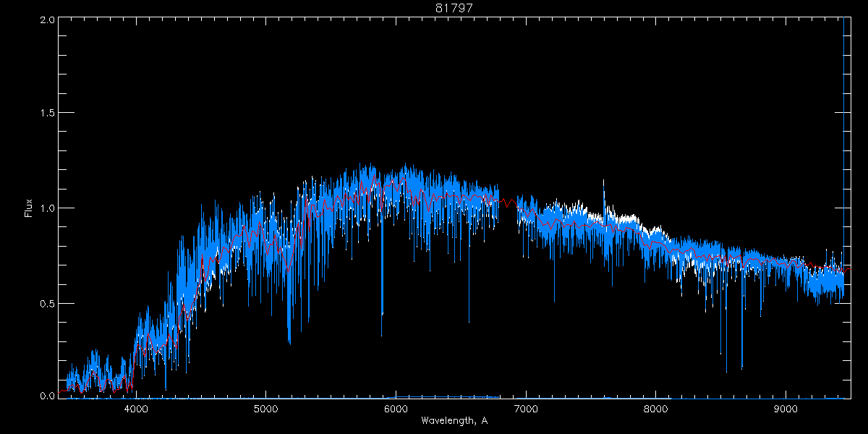The height and width of the screenshot is (434, 868).
Task: Select the 0.5 flux tick label
Action: tap(48, 303)
